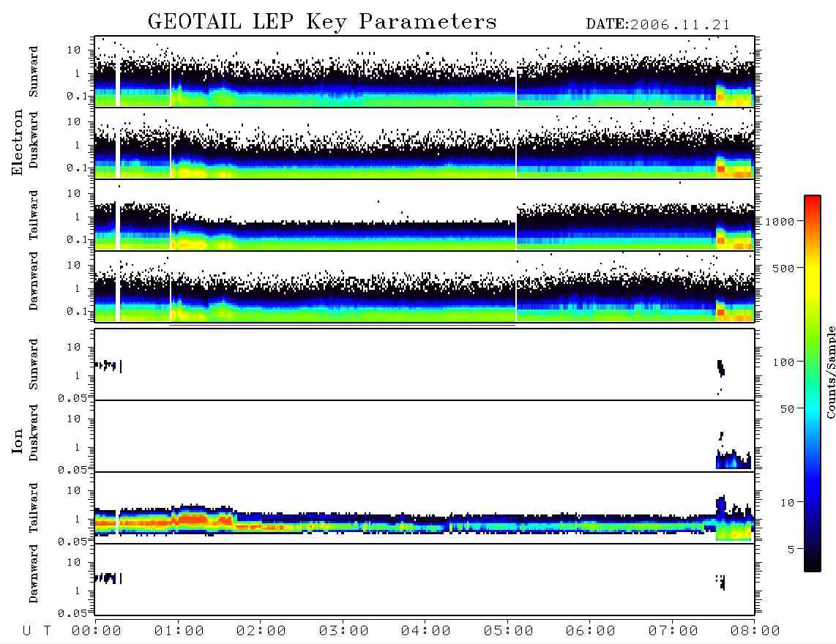Screen dimensions: 836x644
Task: Click the vertical 'Ion' group label
Action: click(18, 441)
